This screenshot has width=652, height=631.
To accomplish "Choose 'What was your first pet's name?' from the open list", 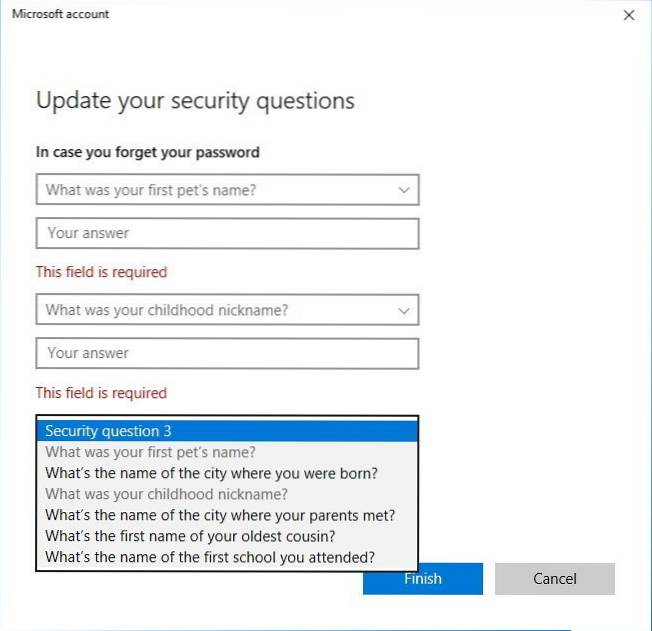I will [x=150, y=452].
